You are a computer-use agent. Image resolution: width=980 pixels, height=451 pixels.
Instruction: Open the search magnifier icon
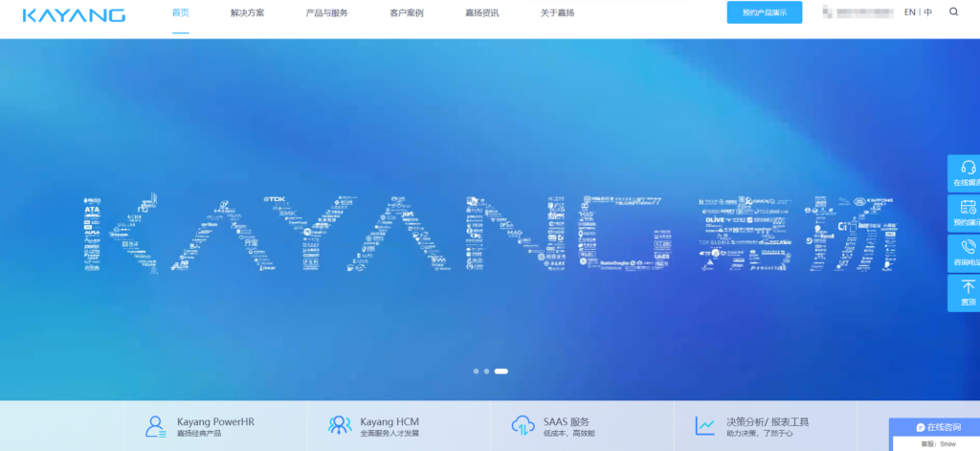[953, 12]
